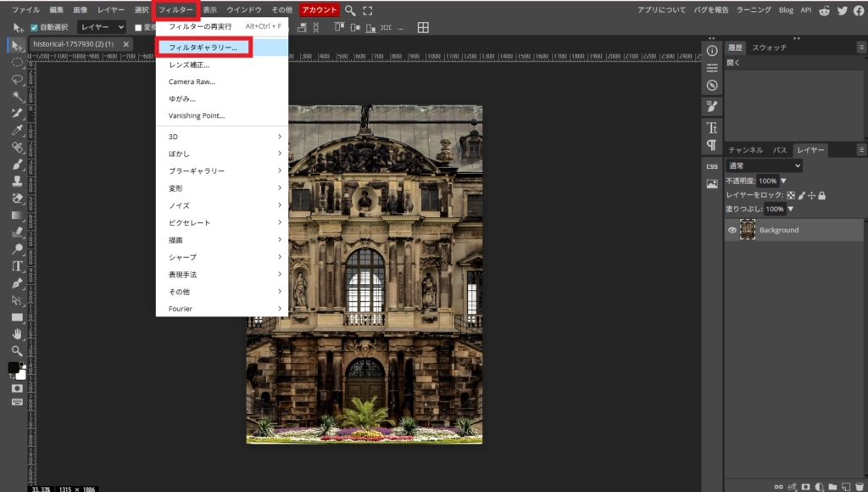The image size is (868, 492).
Task: Click the red アカウント button
Action: [x=320, y=10]
